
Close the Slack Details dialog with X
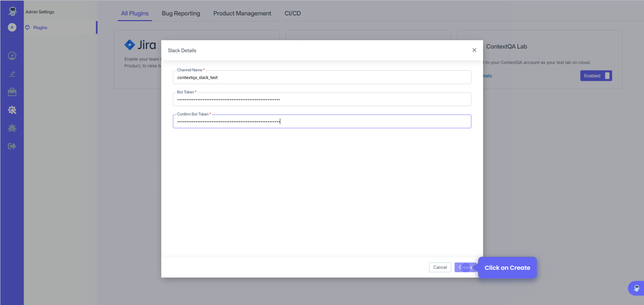click(474, 50)
